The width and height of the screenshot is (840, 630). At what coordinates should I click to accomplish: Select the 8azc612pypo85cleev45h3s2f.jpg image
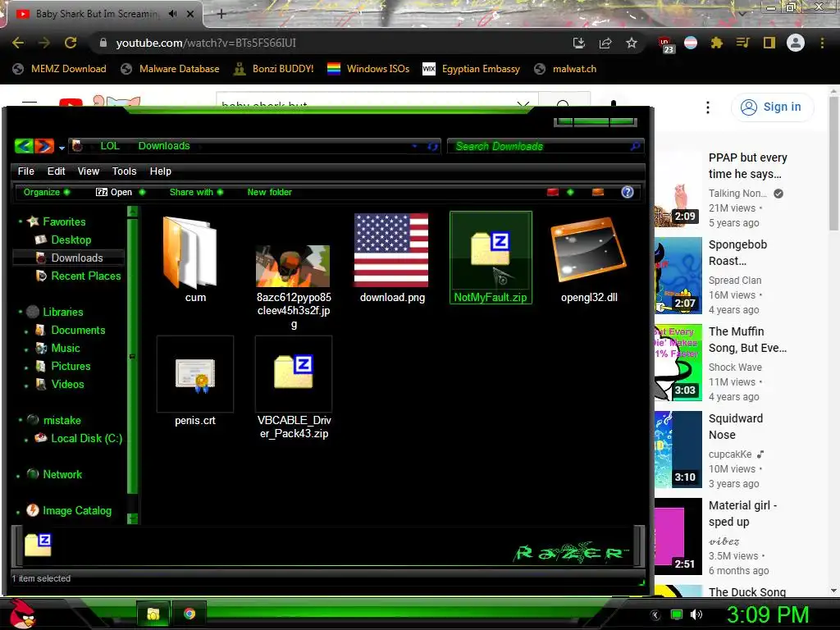(x=294, y=286)
